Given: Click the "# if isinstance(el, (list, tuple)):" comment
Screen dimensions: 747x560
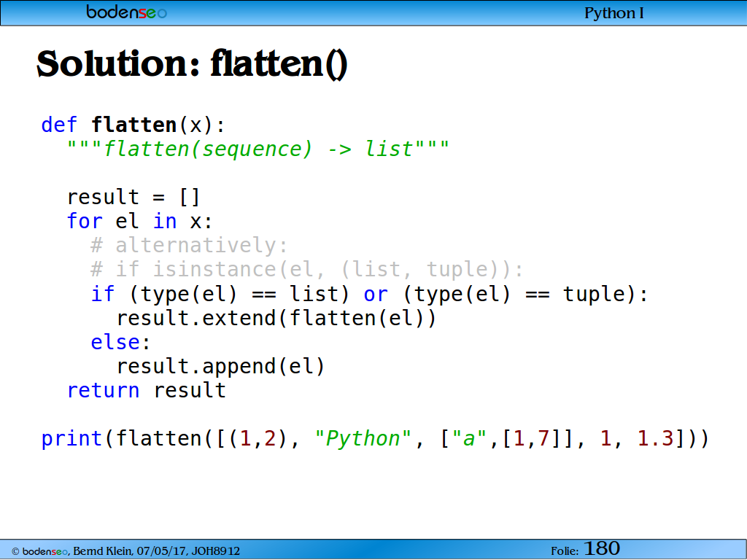Looking at the screenshot, I should [x=307, y=270].
